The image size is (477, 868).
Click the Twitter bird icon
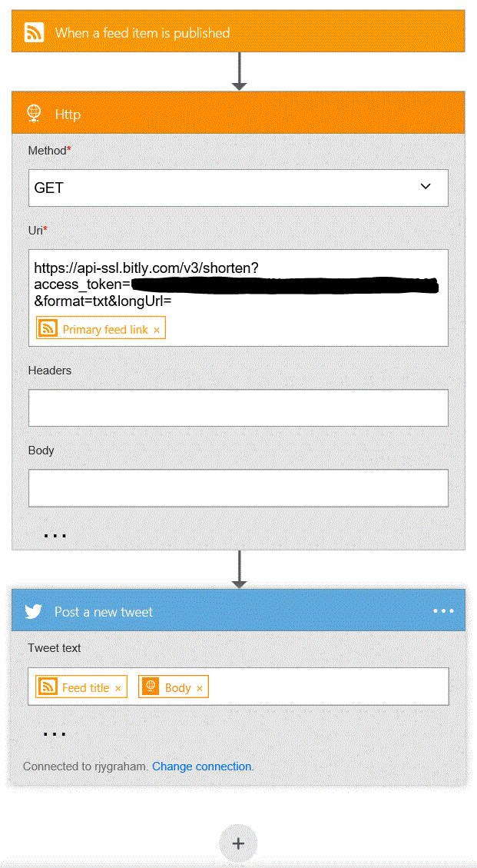coord(34,611)
